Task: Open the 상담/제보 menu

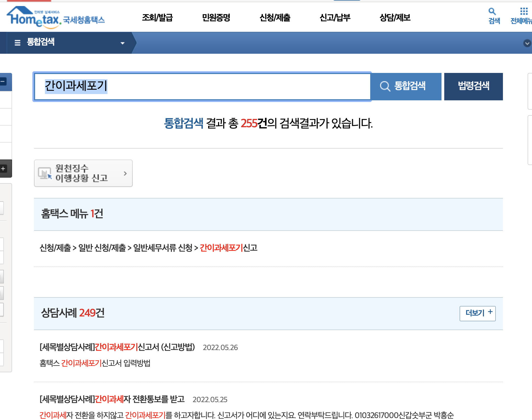Action: coord(395,18)
